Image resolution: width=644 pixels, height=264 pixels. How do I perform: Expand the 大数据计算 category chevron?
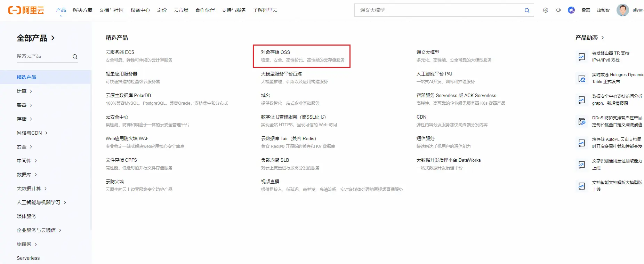coord(46,189)
